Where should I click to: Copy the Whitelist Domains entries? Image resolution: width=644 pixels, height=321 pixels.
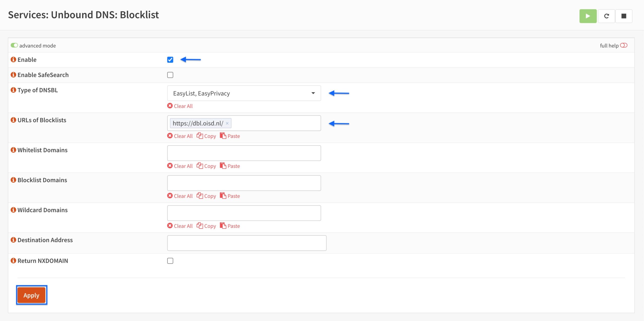pyautogui.click(x=206, y=166)
